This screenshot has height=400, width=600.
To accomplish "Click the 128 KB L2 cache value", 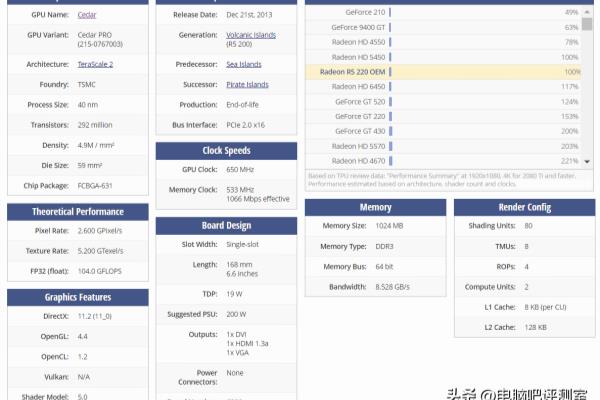I will (535, 328).
